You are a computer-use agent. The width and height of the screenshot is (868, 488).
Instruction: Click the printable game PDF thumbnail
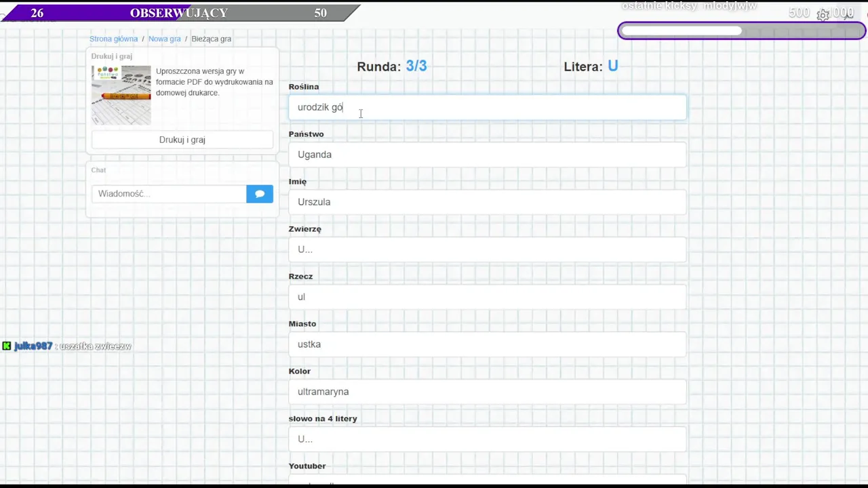(x=121, y=95)
